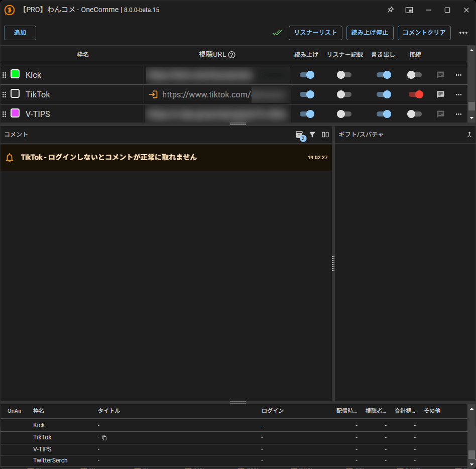The height and width of the screenshot is (469, 476).
Task: Grab the V-TIPS row drag handle
Action: pos(4,114)
